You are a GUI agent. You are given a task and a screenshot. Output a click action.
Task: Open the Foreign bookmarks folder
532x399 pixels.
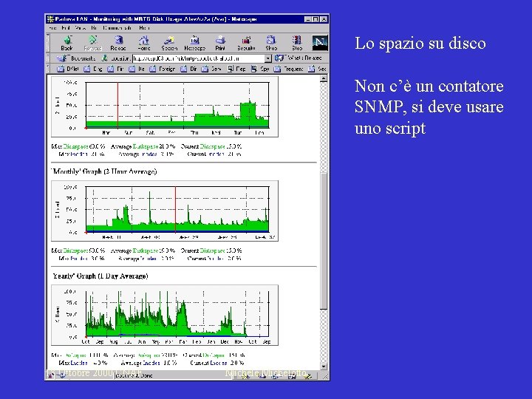[163, 69]
